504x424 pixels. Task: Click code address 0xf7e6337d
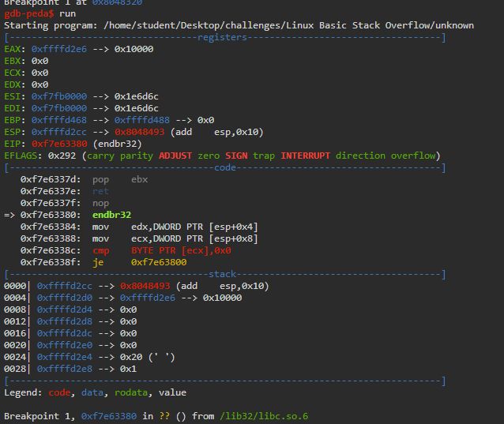tap(51, 179)
